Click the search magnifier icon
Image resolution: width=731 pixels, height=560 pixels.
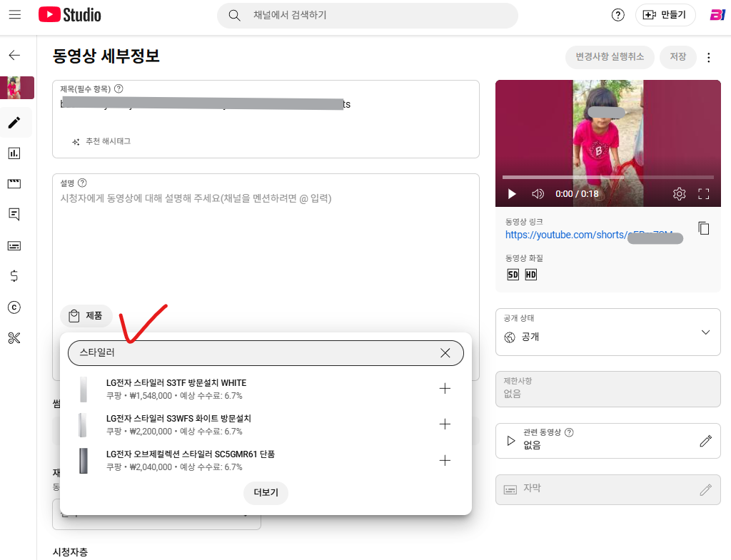(x=234, y=16)
